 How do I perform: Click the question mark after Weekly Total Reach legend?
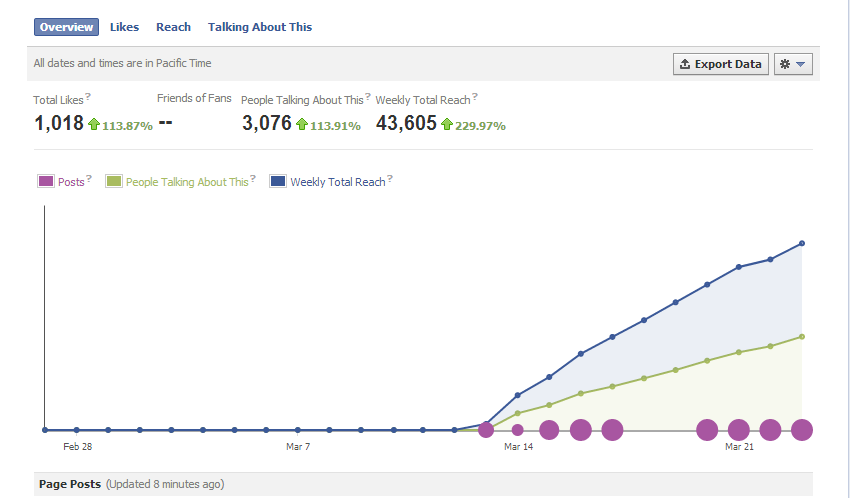click(x=390, y=178)
